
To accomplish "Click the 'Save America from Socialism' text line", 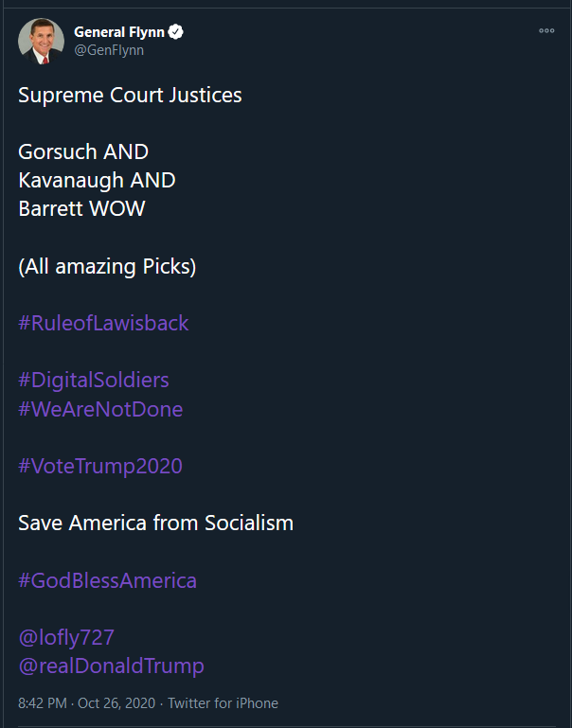I will click(155, 523).
